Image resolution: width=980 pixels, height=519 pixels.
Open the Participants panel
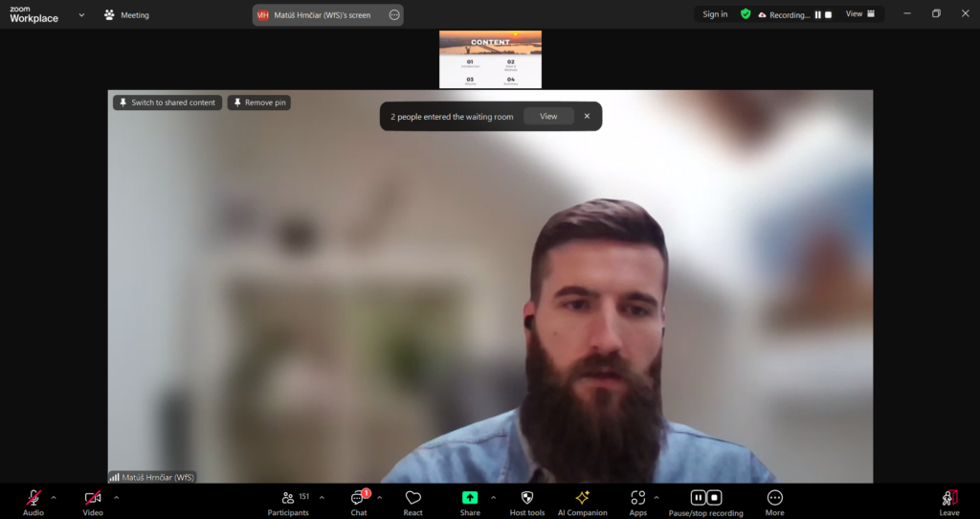coord(288,498)
